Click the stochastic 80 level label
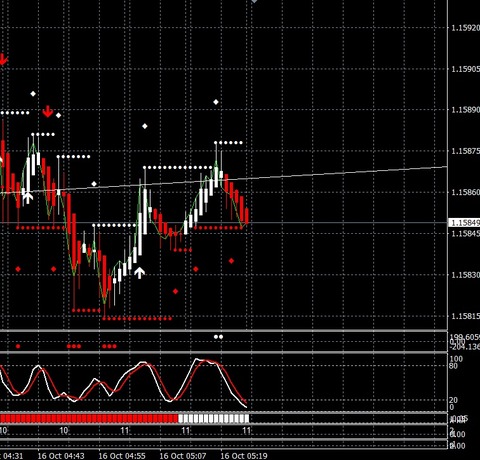 [x=453, y=366]
